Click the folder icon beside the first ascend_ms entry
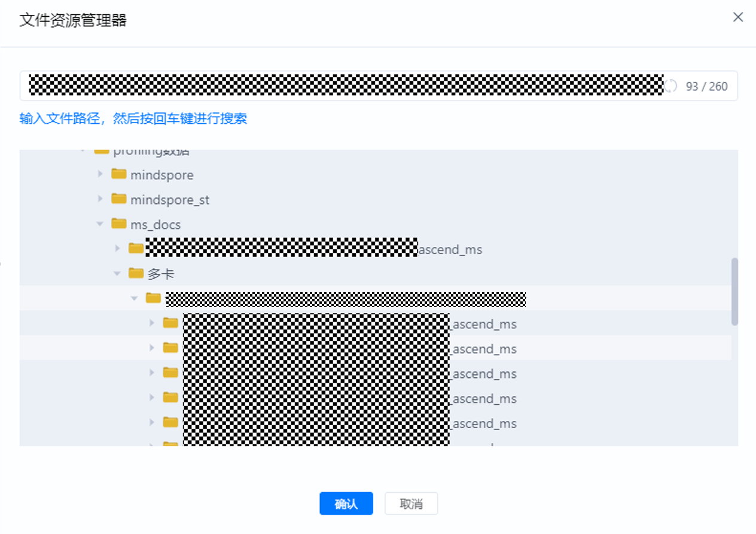 tap(136, 248)
